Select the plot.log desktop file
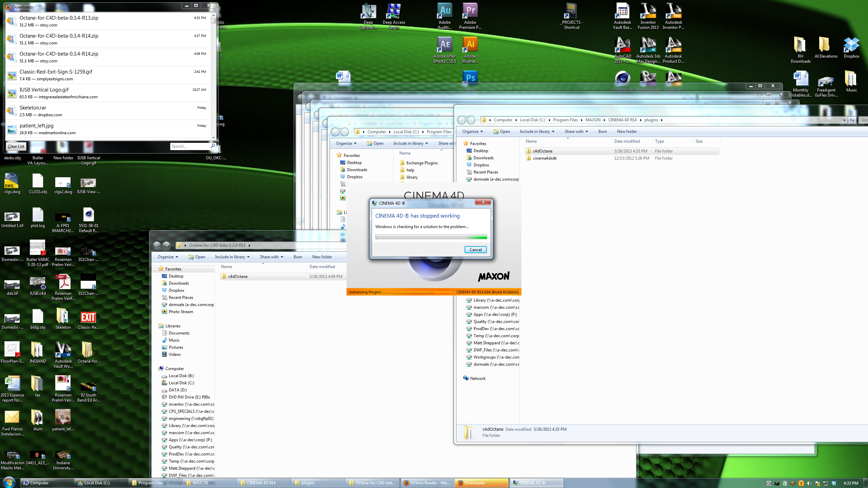Image resolution: width=868 pixels, height=488 pixels. click(38, 217)
